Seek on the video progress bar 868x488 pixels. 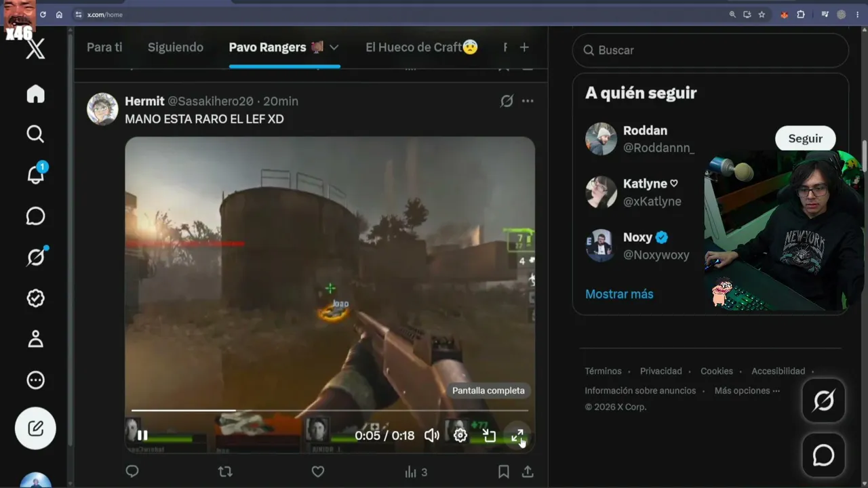[x=330, y=410]
